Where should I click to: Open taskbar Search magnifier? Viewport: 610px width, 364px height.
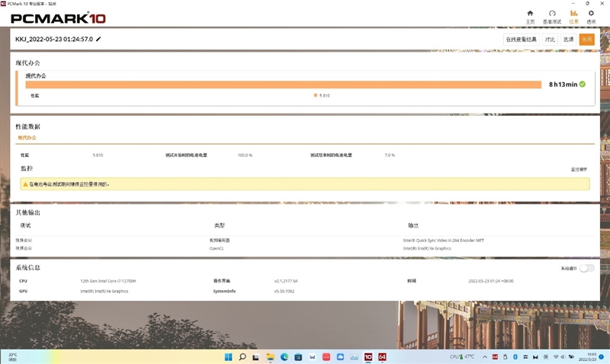tap(242, 357)
